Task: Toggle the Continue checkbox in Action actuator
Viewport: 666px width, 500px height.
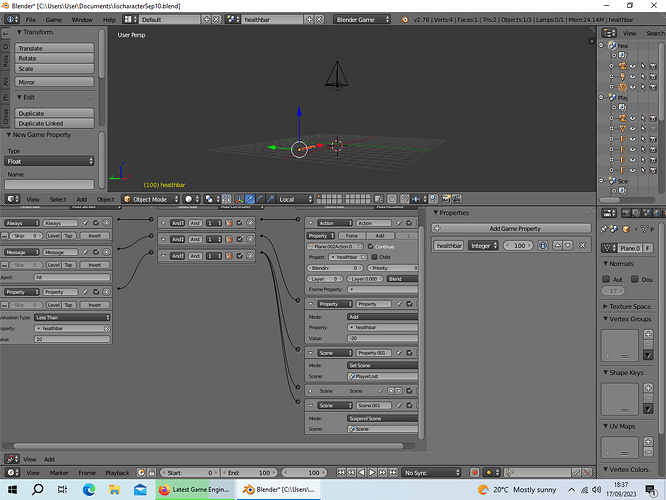Action: click(370, 246)
